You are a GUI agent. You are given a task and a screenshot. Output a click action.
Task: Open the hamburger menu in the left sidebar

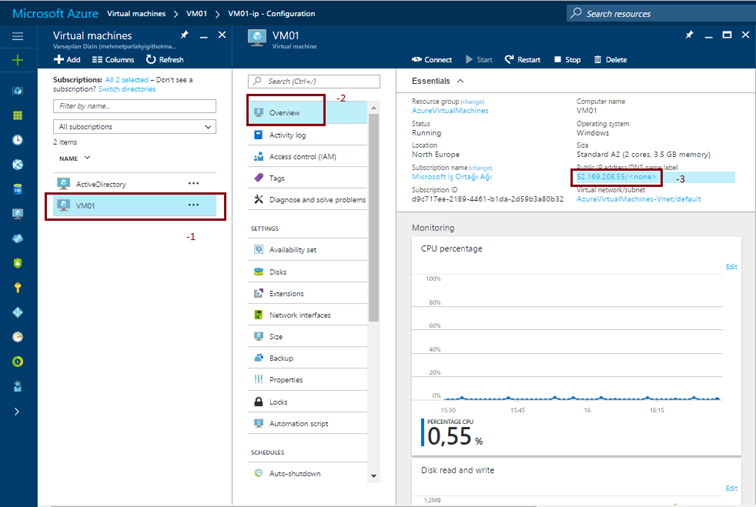click(17, 36)
